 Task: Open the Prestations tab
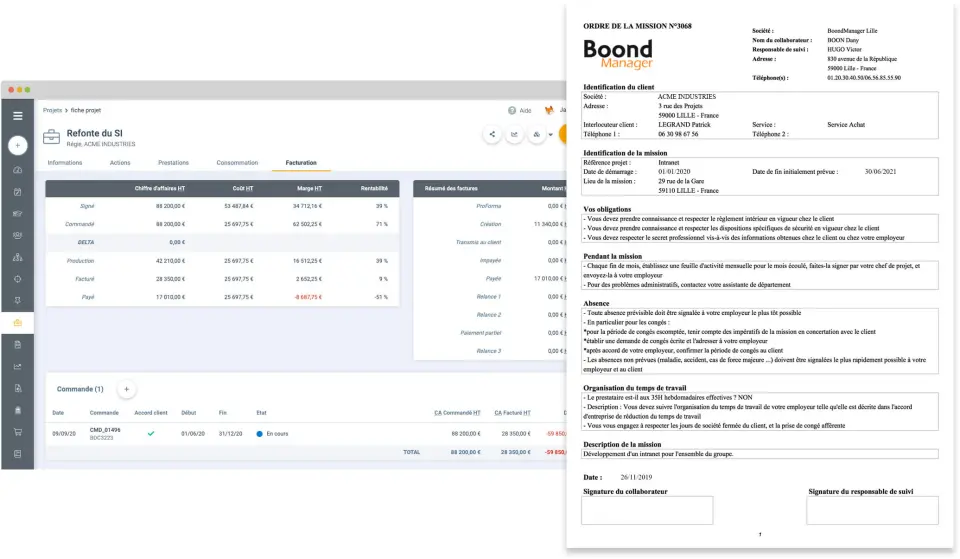point(173,162)
